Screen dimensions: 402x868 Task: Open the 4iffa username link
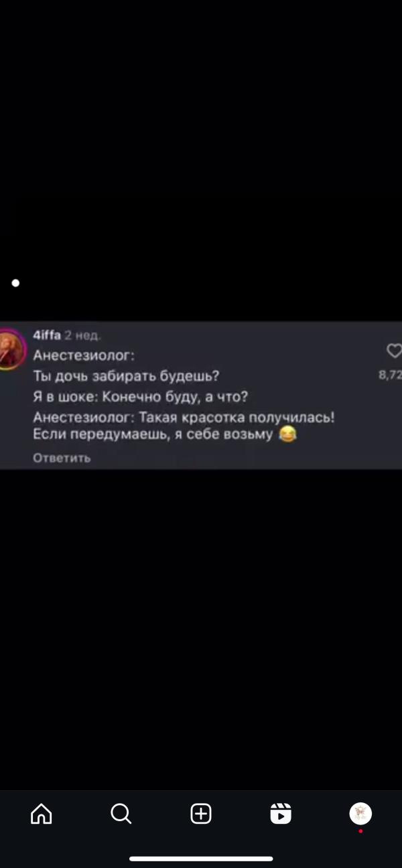point(47,335)
